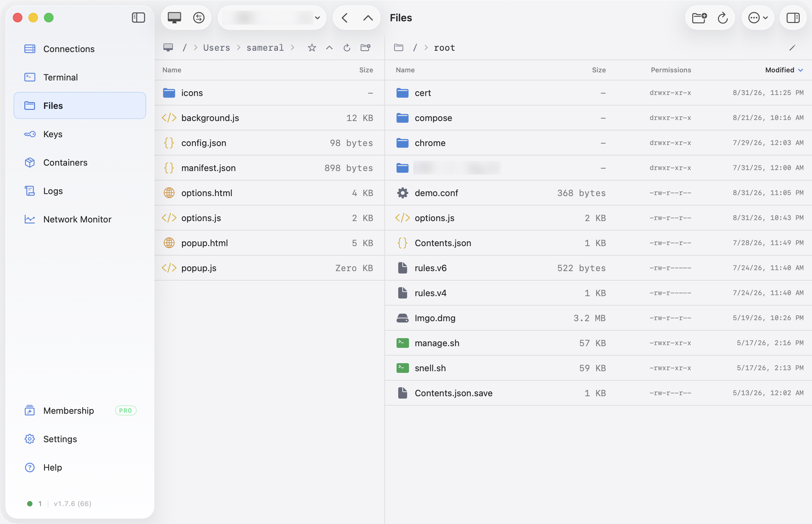Create new folder from top toolbar
This screenshot has width=812, height=524.
700,18
